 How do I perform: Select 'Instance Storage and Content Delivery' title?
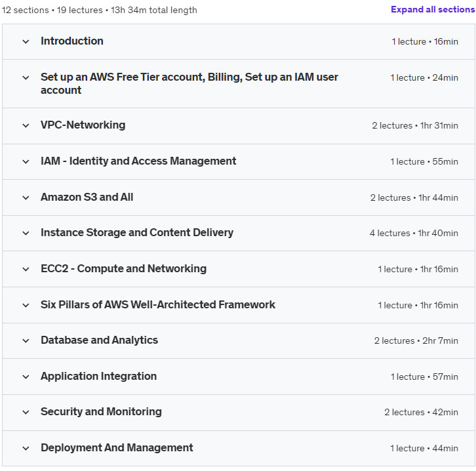(137, 233)
